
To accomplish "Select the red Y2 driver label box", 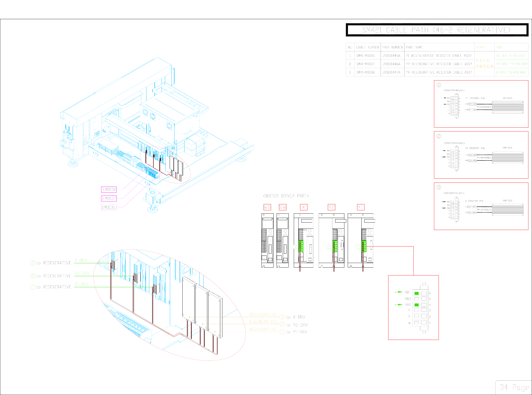I will (x=331, y=207).
